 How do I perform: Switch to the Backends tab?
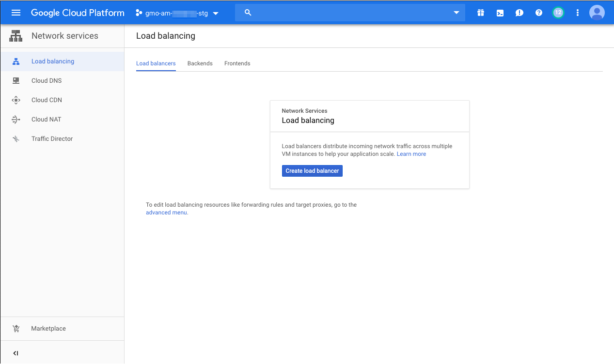coord(200,63)
